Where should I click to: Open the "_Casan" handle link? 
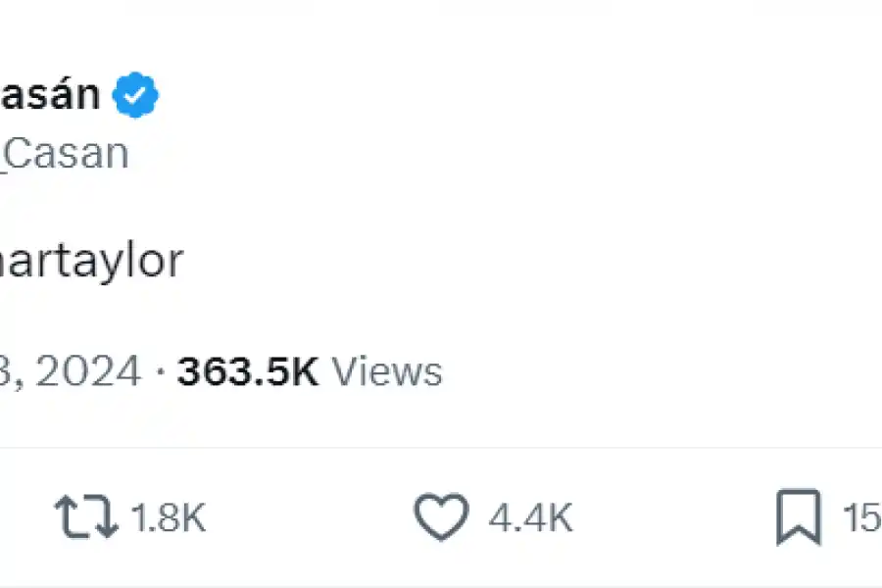64,154
